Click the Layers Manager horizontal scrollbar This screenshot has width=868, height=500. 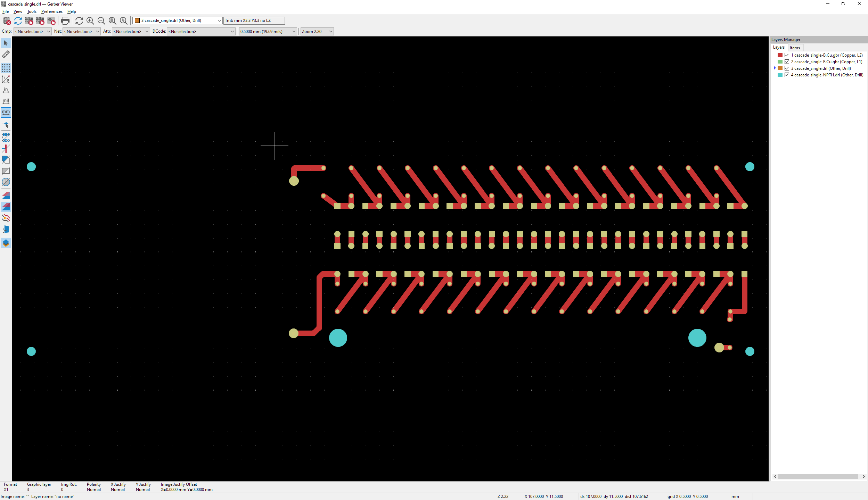coord(818,477)
